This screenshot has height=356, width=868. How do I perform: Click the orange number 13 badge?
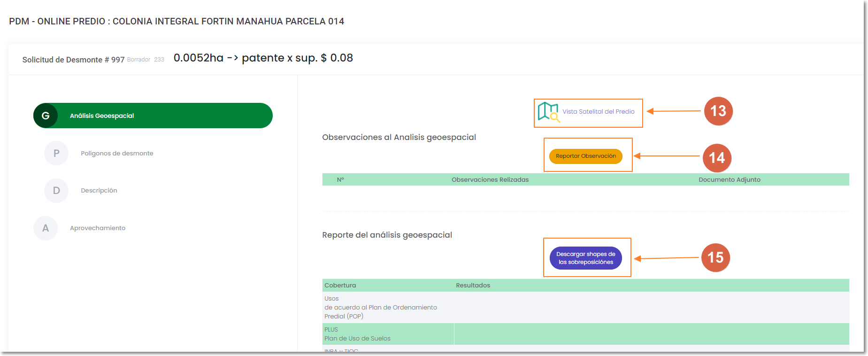point(718,111)
